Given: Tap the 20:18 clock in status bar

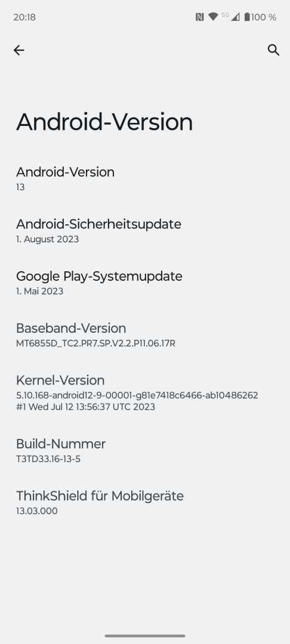Looking at the screenshot, I should point(24,17).
